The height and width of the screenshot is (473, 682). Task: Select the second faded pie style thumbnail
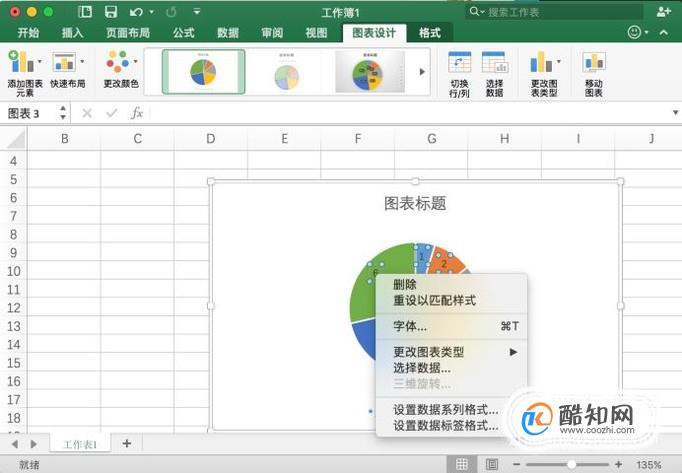tap(287, 72)
